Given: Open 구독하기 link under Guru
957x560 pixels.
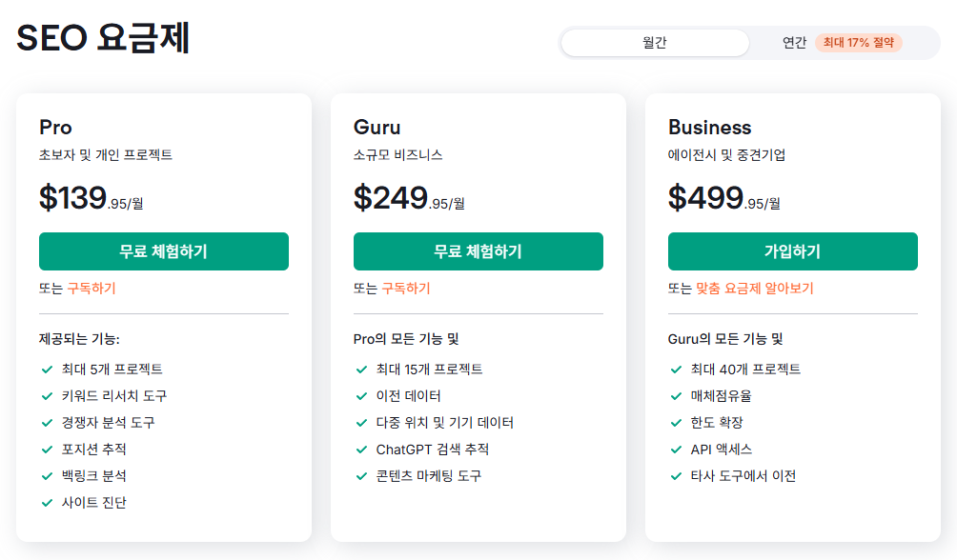Looking at the screenshot, I should click(406, 289).
